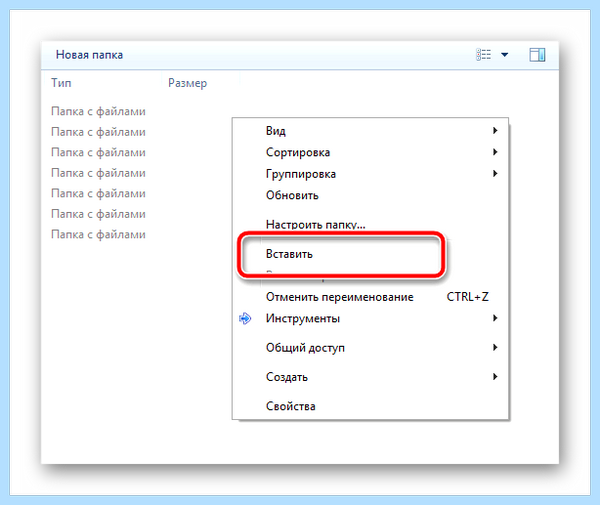Expand the arrow beside Создать
This screenshot has width=600, height=505.
click(x=495, y=376)
